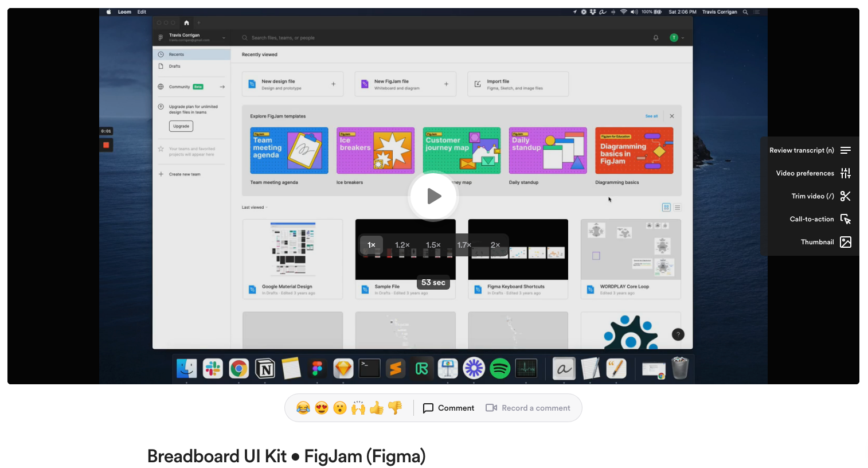Open Spotify from the dock
Image resolution: width=868 pixels, height=468 pixels.
(500, 369)
